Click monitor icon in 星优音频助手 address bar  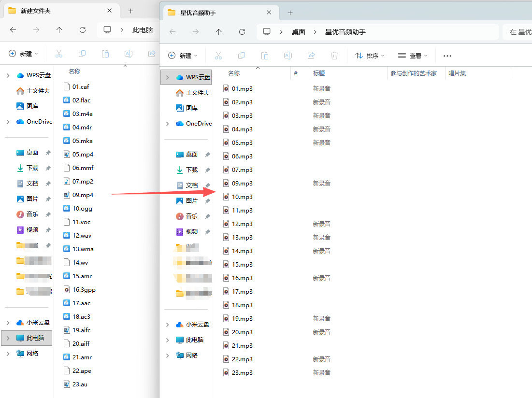pyautogui.click(x=267, y=32)
